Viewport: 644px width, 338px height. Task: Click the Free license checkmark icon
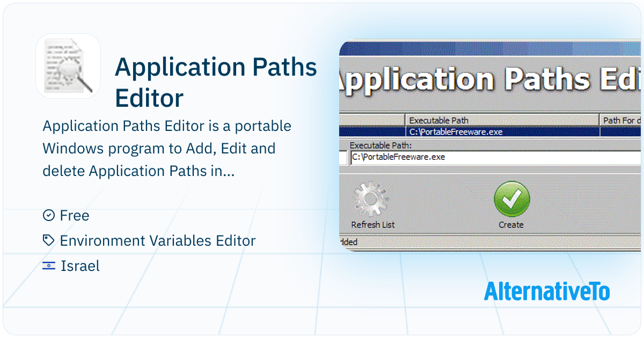click(48, 216)
